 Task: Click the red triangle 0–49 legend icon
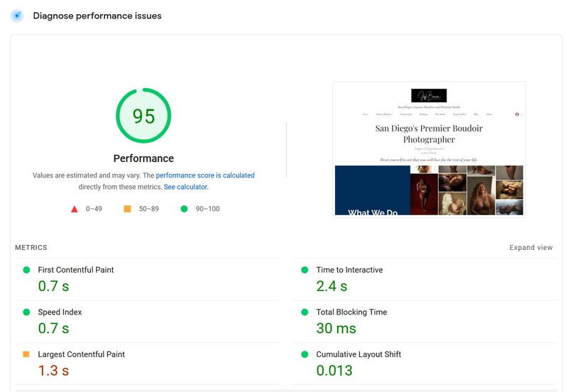click(x=75, y=209)
